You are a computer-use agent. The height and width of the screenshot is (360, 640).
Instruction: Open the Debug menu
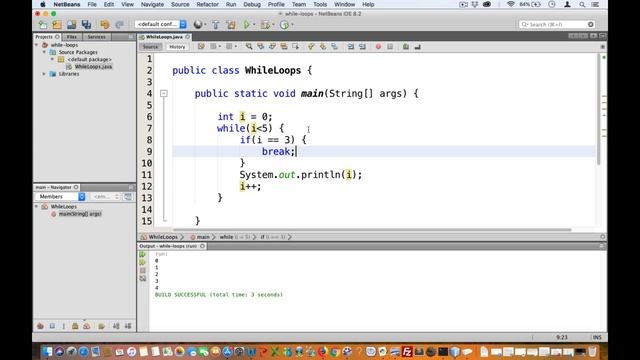tap(252, 4)
